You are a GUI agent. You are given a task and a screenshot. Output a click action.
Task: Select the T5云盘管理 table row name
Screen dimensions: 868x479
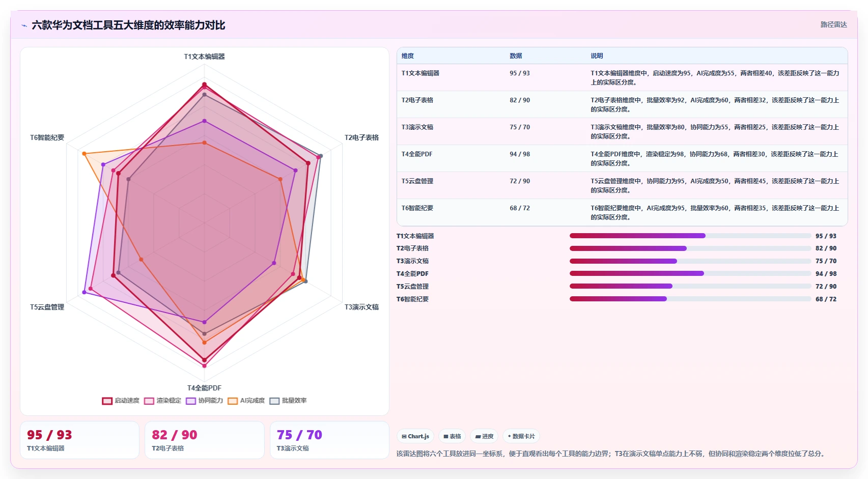click(x=417, y=181)
